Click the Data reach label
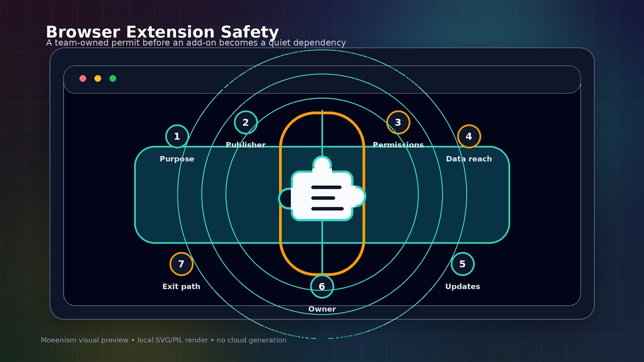This screenshot has height=362, width=644. [x=469, y=159]
